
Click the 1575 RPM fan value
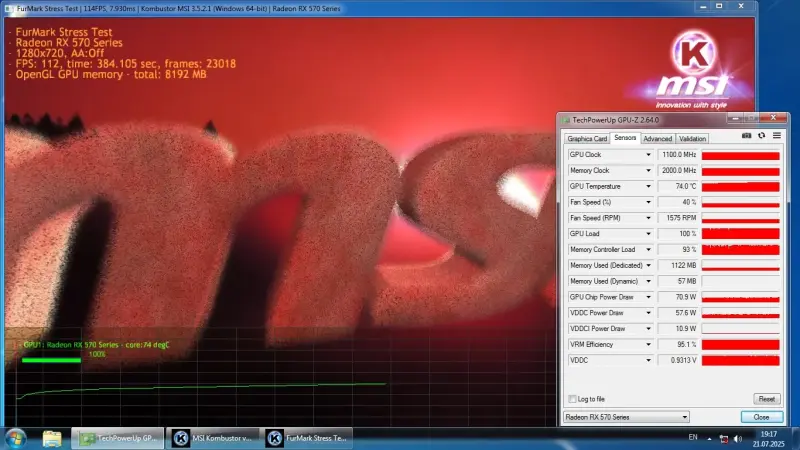(678, 218)
